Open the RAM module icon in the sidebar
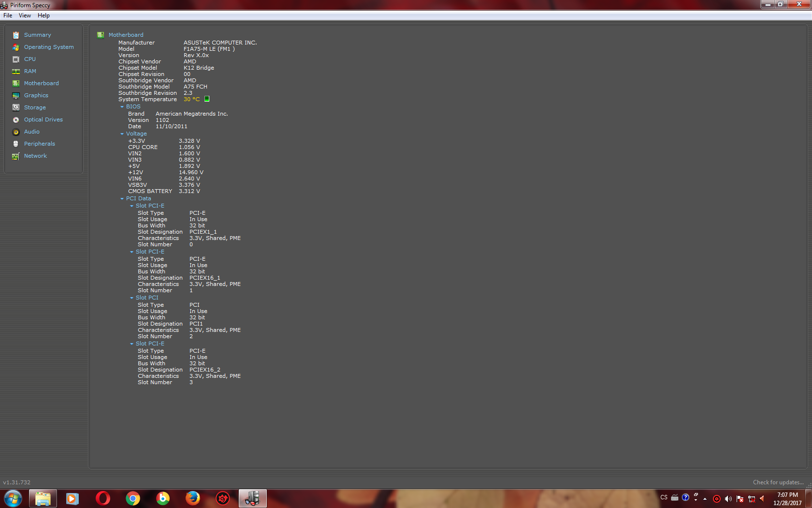 pos(16,71)
